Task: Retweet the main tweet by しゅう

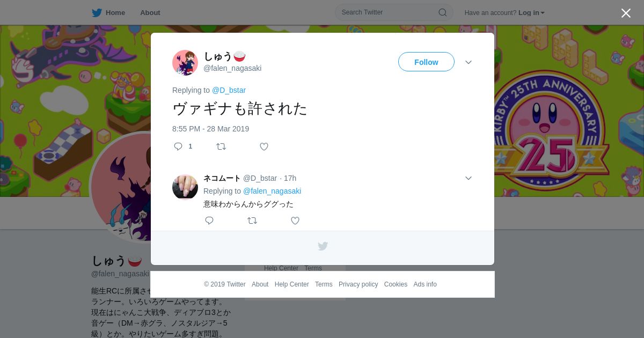Action: [221, 146]
